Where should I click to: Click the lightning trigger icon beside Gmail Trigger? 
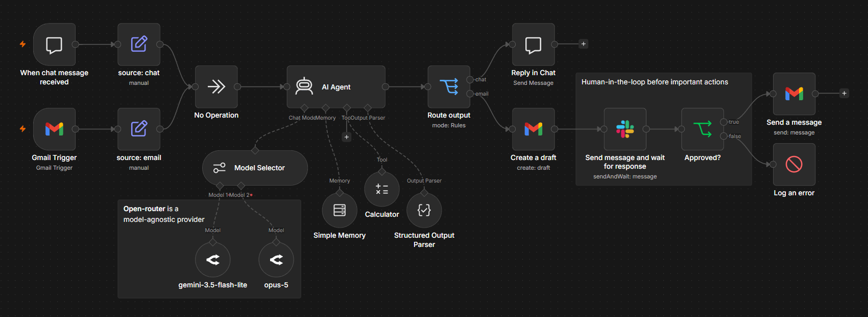pyautogui.click(x=22, y=129)
